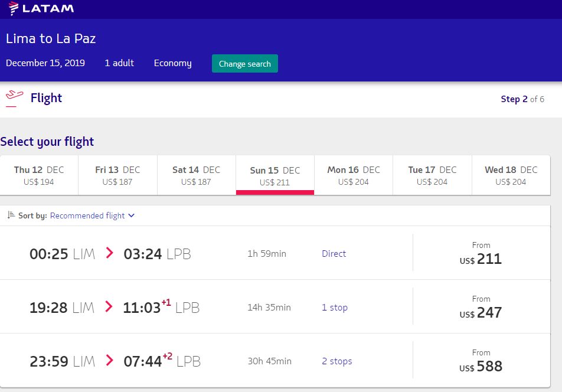Click the December 15, 2019 date text
Screen dimensions: 562x392
(45, 63)
